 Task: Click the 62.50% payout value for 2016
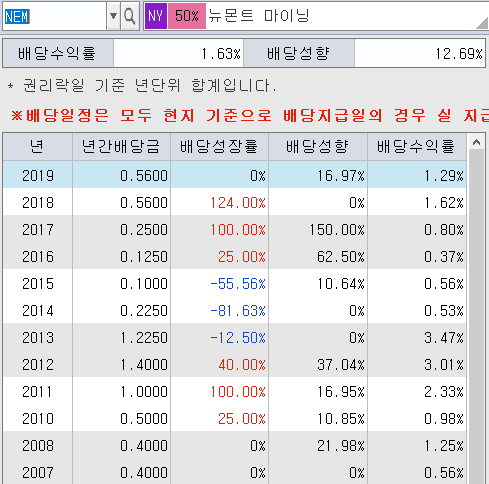341,257
